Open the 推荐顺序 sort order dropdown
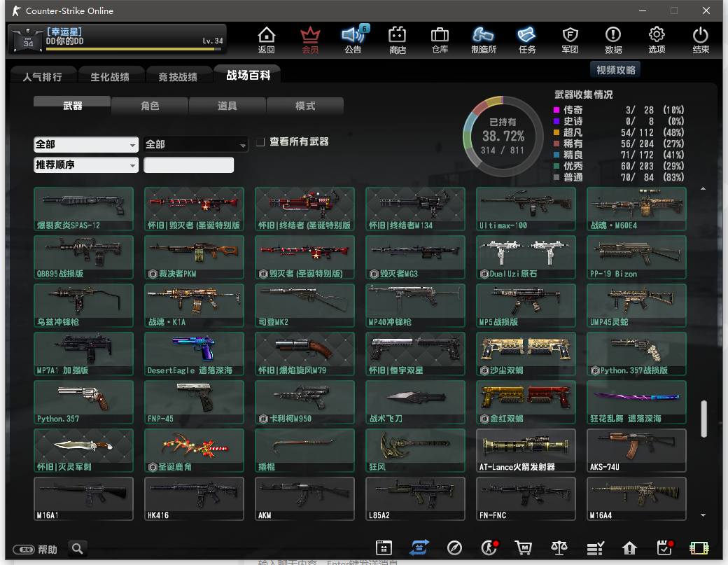 point(86,165)
